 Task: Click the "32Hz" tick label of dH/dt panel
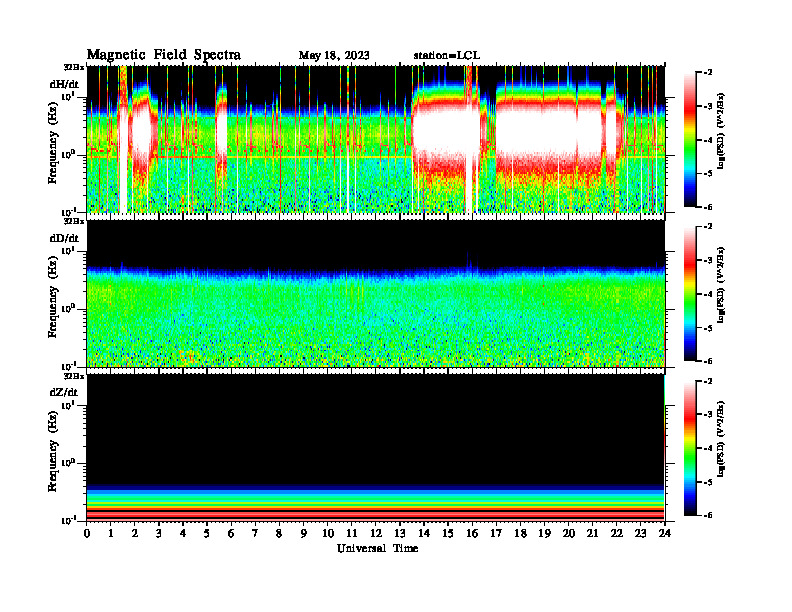pos(74,67)
